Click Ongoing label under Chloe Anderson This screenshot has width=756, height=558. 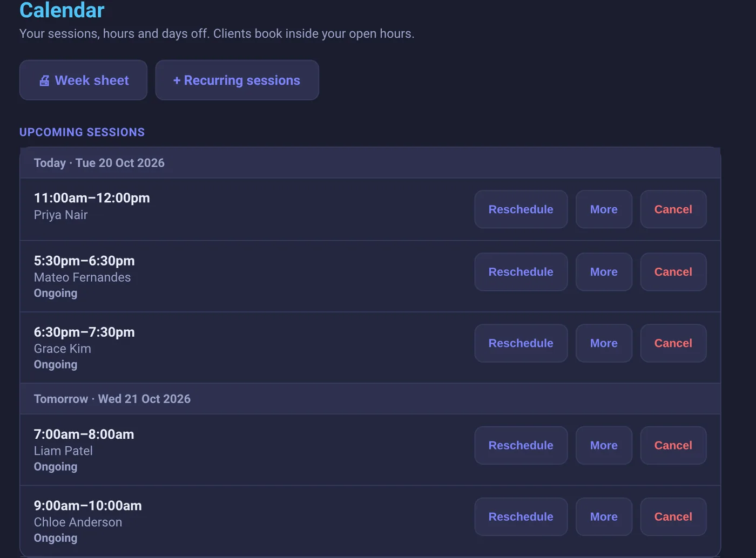[x=55, y=538]
